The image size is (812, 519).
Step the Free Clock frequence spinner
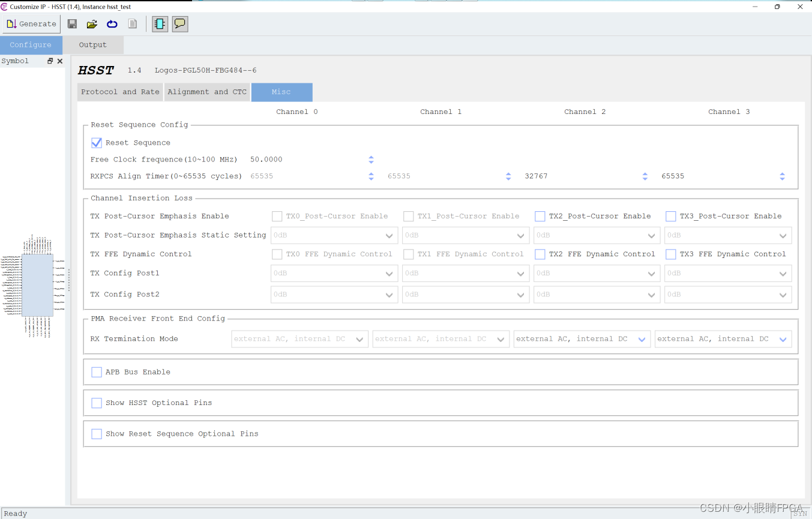(371, 160)
